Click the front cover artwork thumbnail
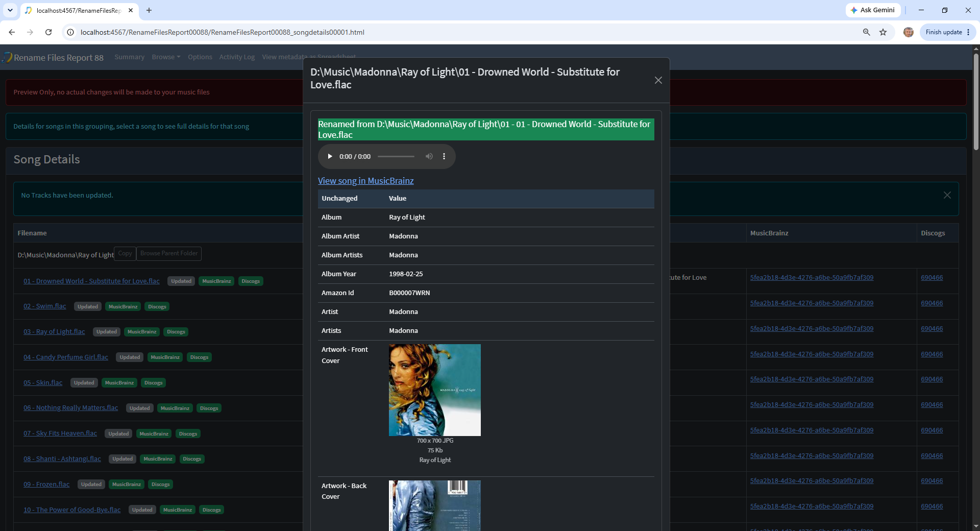This screenshot has height=531, width=980. pos(435,390)
